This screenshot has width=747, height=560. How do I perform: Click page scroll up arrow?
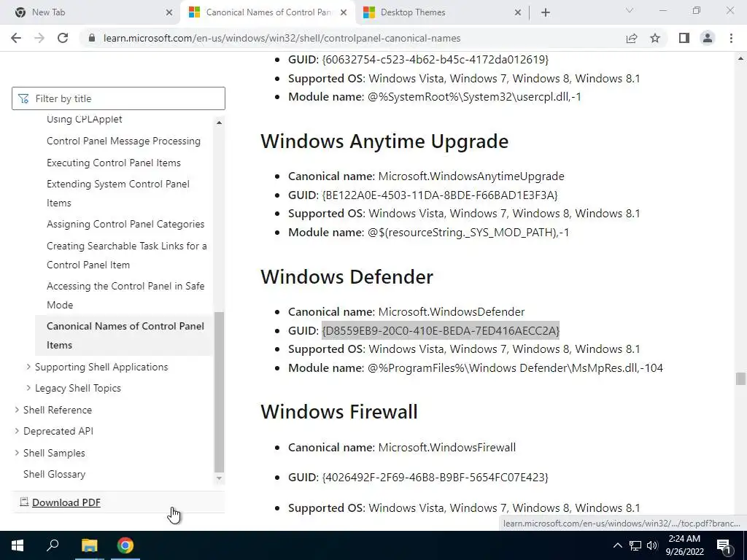click(740, 58)
